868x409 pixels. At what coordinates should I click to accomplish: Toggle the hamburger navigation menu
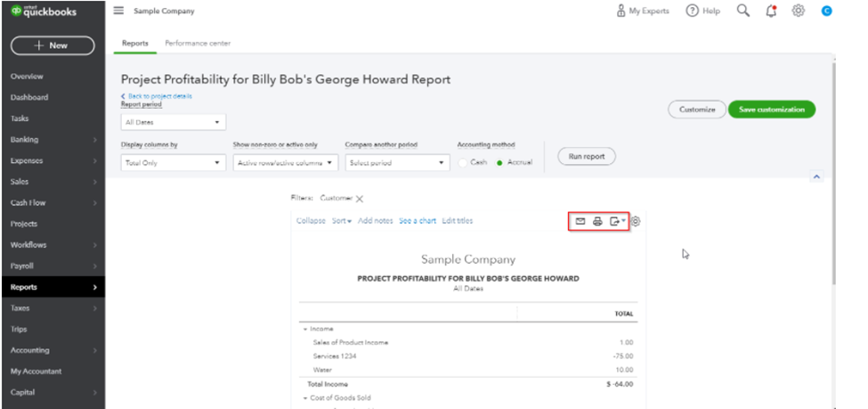(x=118, y=11)
